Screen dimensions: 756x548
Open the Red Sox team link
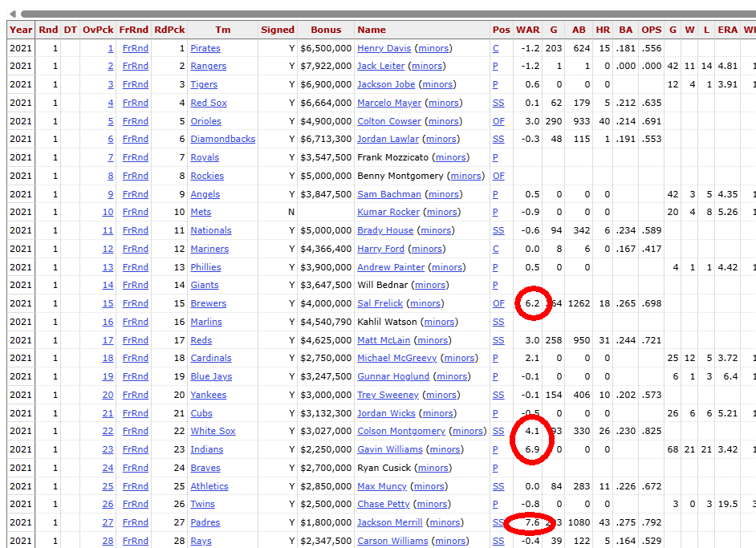point(209,103)
